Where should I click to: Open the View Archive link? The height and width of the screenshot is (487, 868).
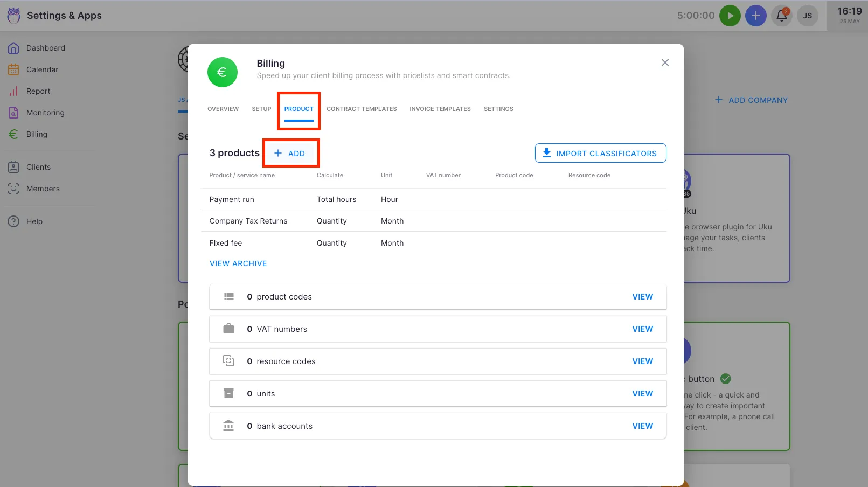238,263
